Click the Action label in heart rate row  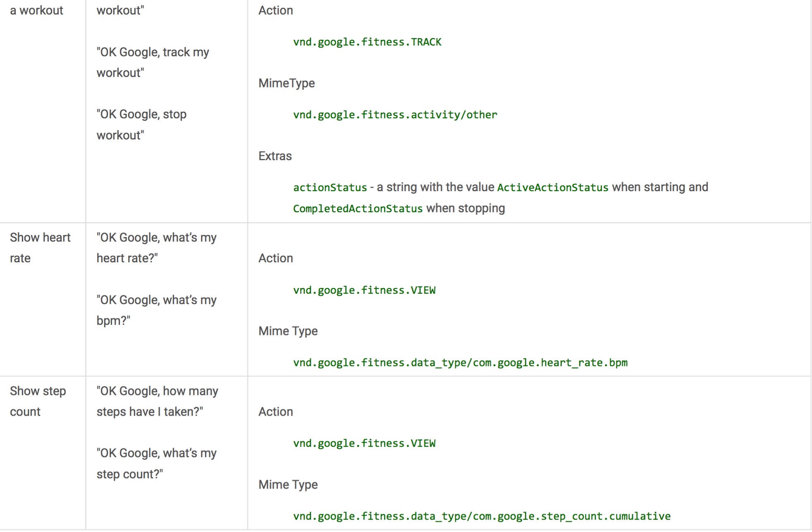(276, 258)
